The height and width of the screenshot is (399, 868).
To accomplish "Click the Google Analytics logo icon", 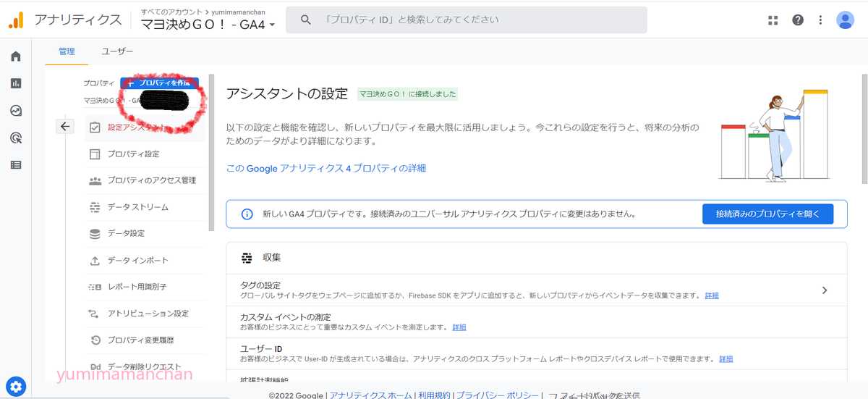I will coord(15,20).
